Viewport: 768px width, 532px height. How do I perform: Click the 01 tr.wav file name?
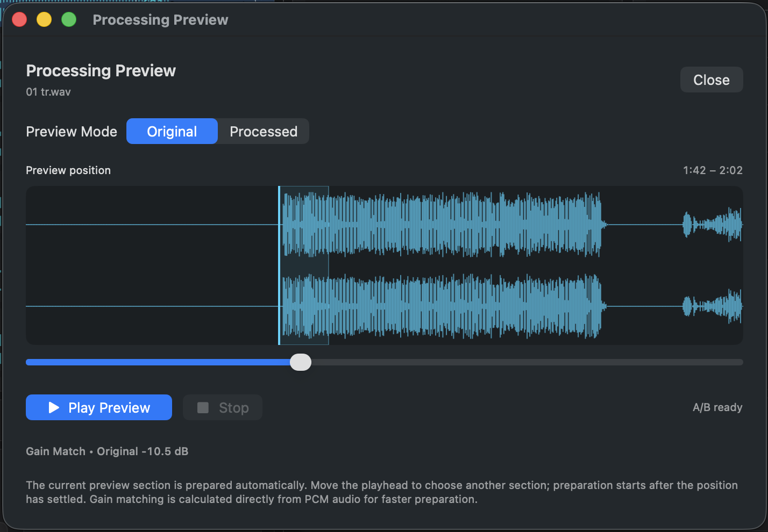click(48, 92)
